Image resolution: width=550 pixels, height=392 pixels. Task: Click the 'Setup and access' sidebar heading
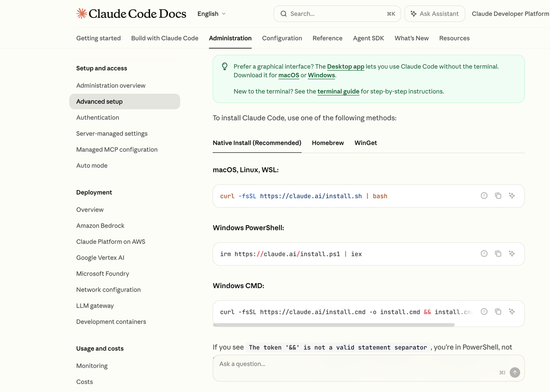101,68
